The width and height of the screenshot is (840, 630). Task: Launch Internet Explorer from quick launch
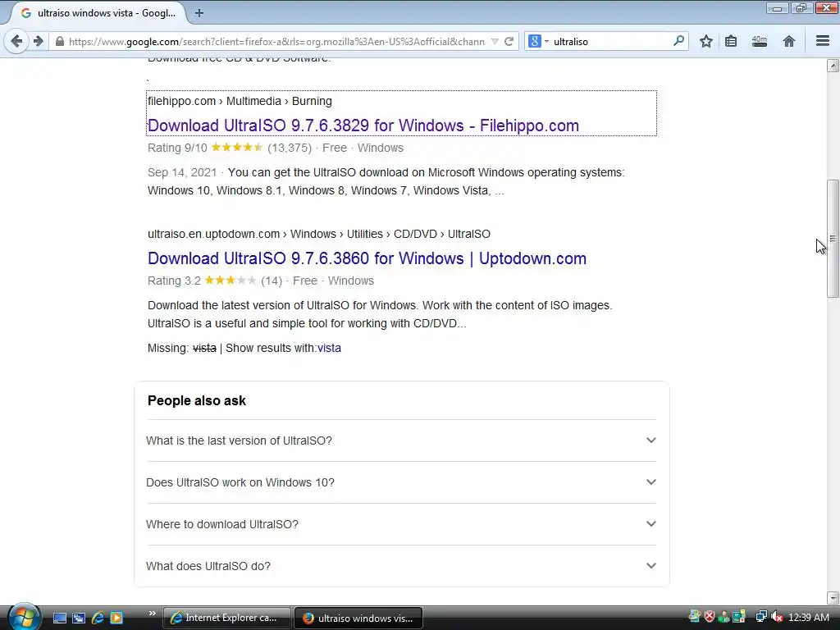(98, 618)
